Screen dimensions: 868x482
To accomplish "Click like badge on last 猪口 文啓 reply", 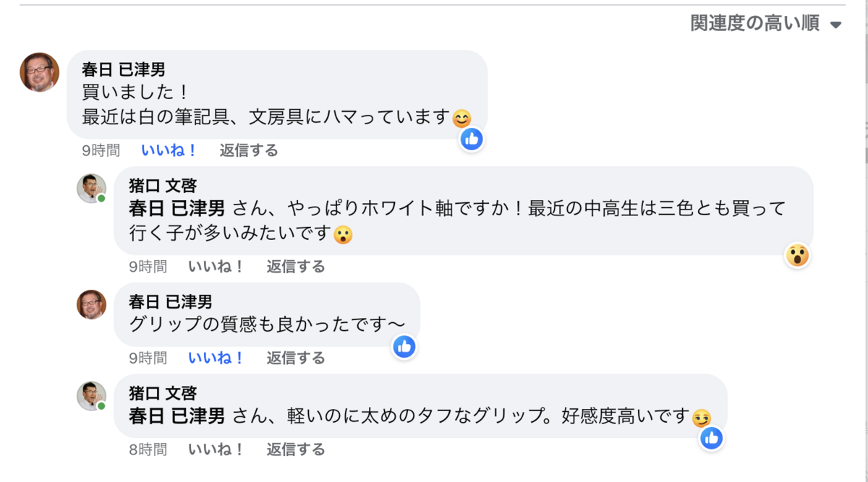I will coord(712,438).
